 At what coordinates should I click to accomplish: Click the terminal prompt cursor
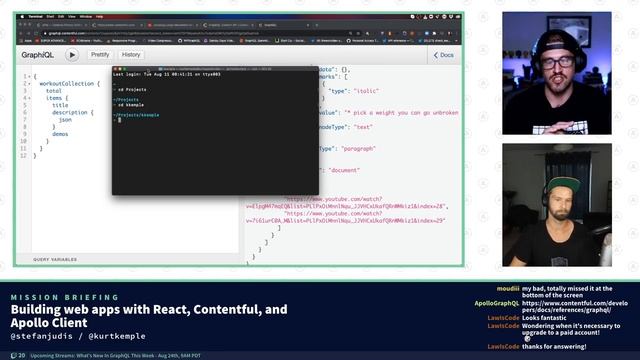[x=120, y=120]
